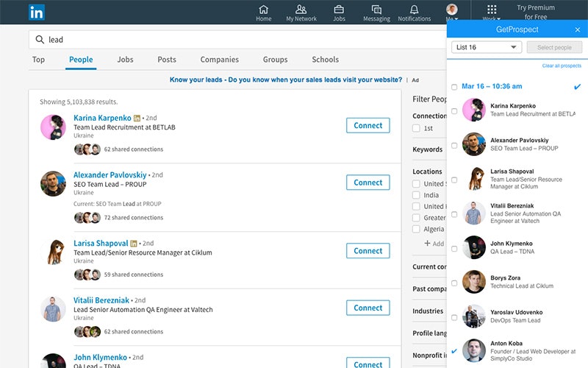
Task: Toggle the India location filter checkbox
Action: [x=416, y=195]
